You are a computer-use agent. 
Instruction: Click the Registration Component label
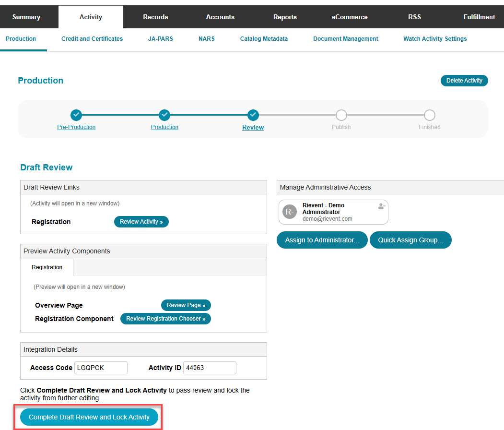74,319
